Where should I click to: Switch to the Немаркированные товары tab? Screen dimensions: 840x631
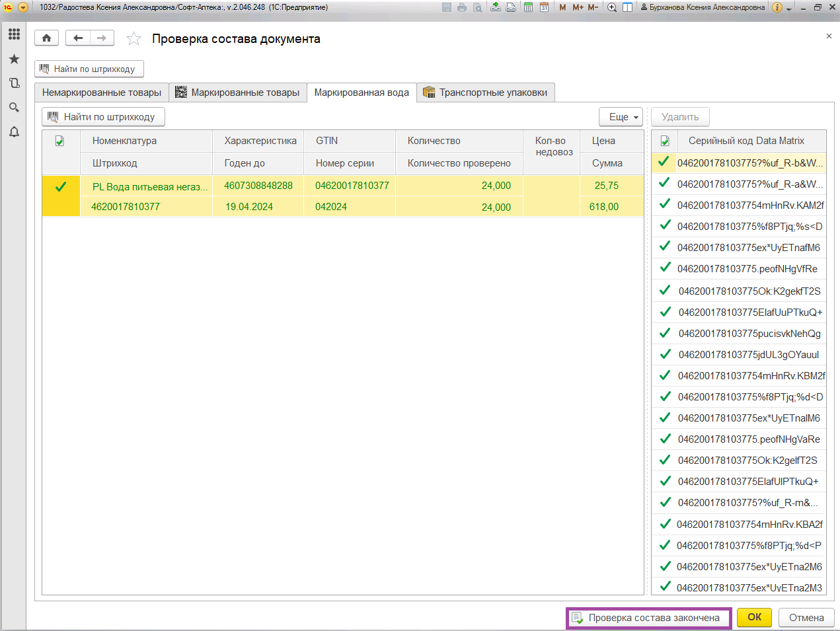pyautogui.click(x=102, y=93)
